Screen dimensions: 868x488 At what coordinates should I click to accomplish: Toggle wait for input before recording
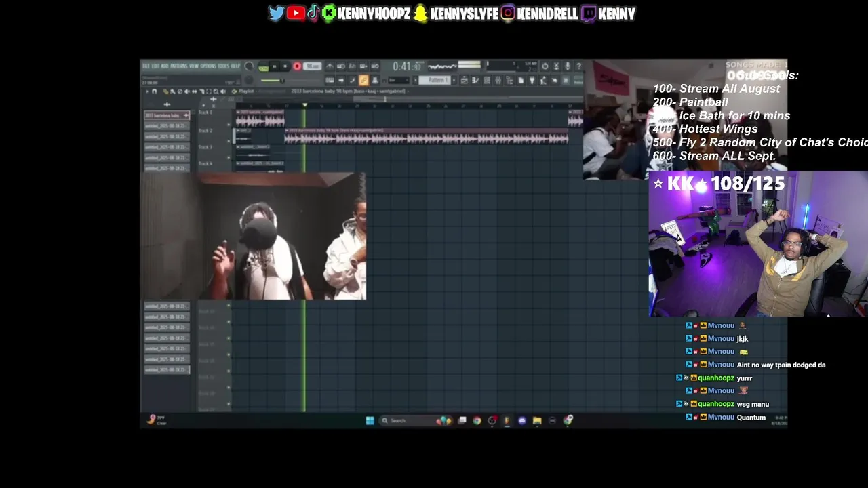click(340, 66)
